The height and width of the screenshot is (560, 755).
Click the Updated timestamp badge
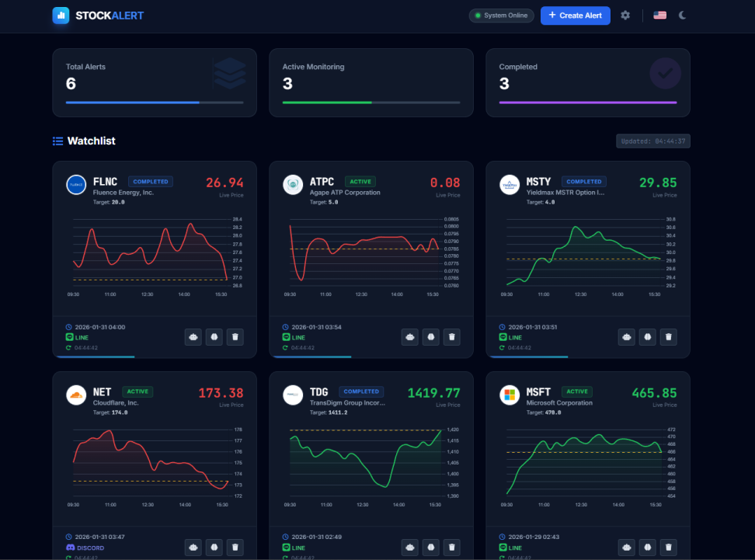pyautogui.click(x=653, y=141)
